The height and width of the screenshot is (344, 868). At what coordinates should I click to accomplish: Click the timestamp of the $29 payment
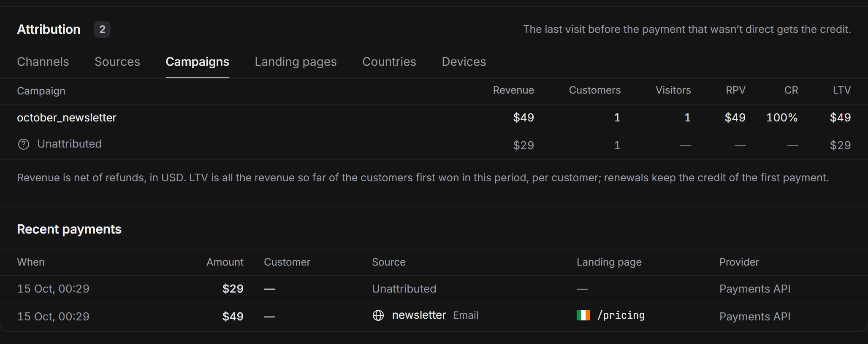(x=53, y=289)
